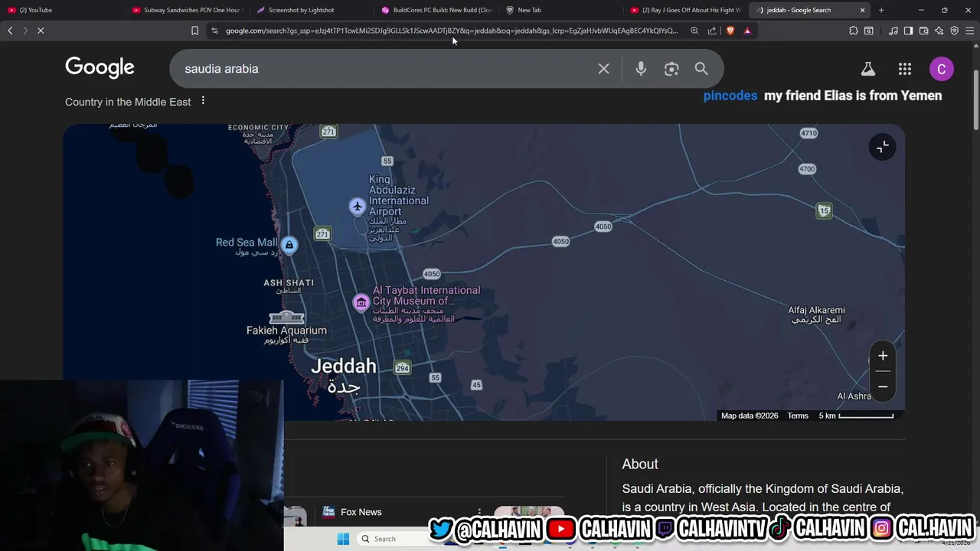980x551 pixels.
Task: Clear the Google search box text
Action: [x=604, y=69]
